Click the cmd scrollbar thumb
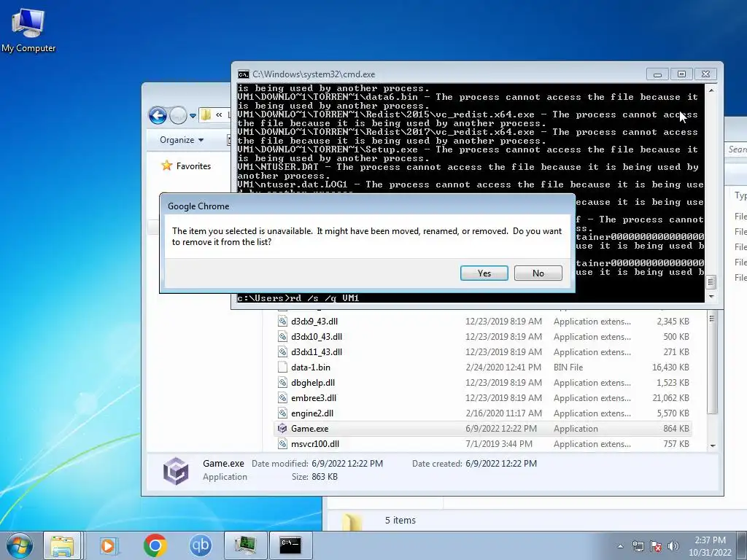This screenshot has width=747, height=560. point(711,282)
